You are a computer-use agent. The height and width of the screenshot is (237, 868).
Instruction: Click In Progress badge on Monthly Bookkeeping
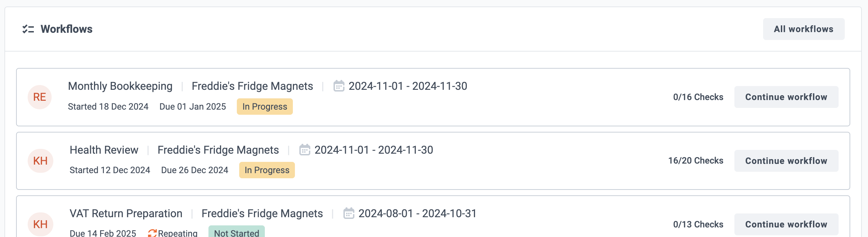pos(265,107)
